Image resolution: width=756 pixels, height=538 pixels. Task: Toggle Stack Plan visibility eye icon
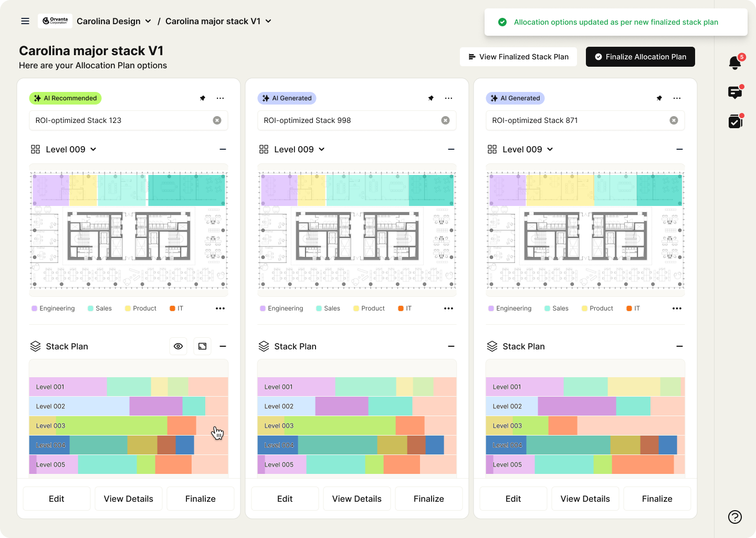coord(178,346)
